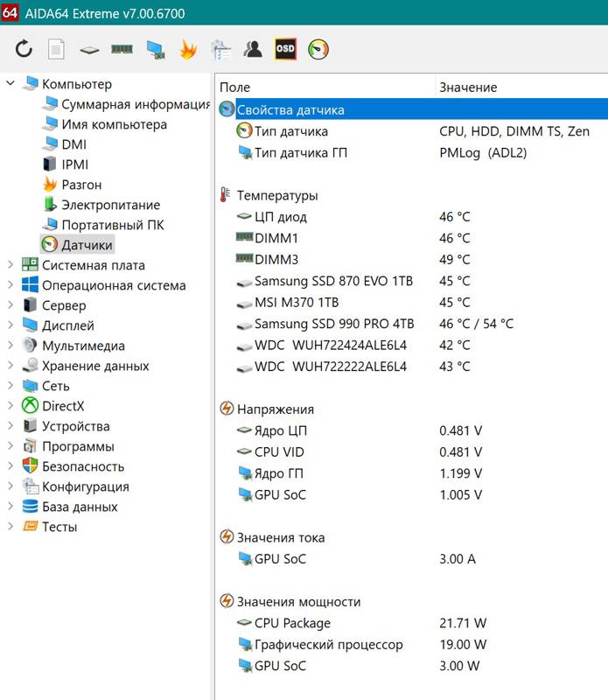This screenshot has width=608, height=700.
Task: Open the OSD panel toolbar icon
Action: pos(285,50)
